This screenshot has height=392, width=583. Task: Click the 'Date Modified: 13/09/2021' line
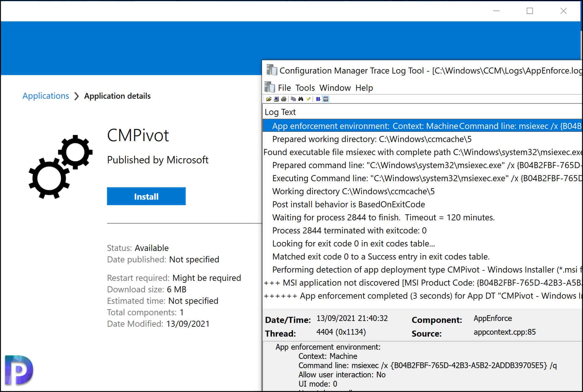pos(158,324)
